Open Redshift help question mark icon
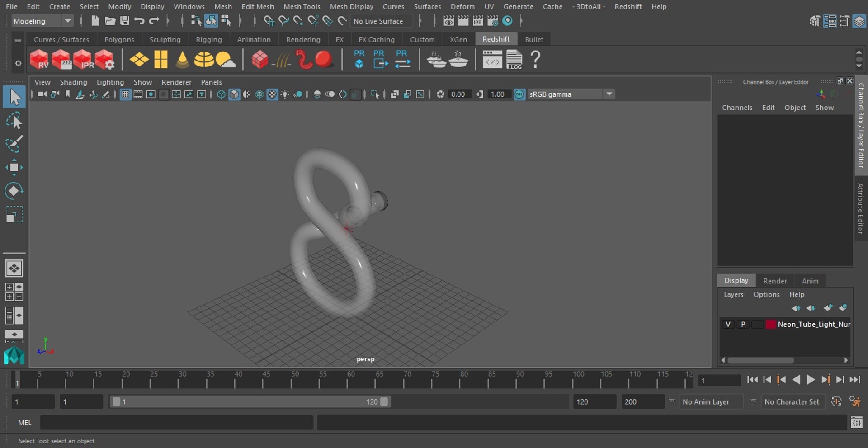This screenshot has height=448, width=868. coord(535,60)
